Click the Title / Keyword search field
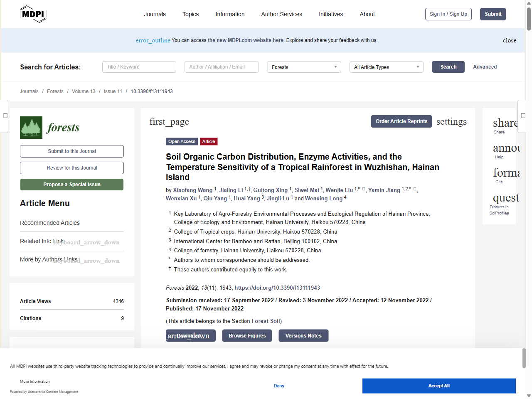 [139, 67]
